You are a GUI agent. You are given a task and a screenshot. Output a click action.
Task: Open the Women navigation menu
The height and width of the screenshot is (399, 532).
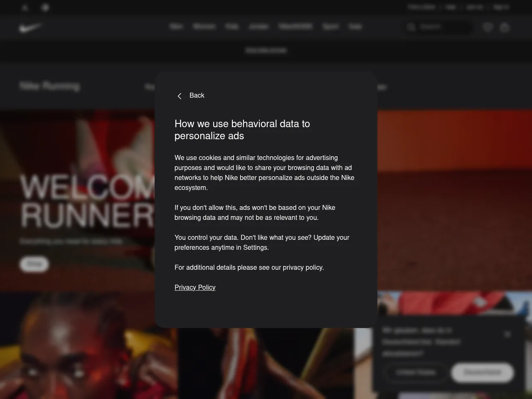(x=204, y=26)
